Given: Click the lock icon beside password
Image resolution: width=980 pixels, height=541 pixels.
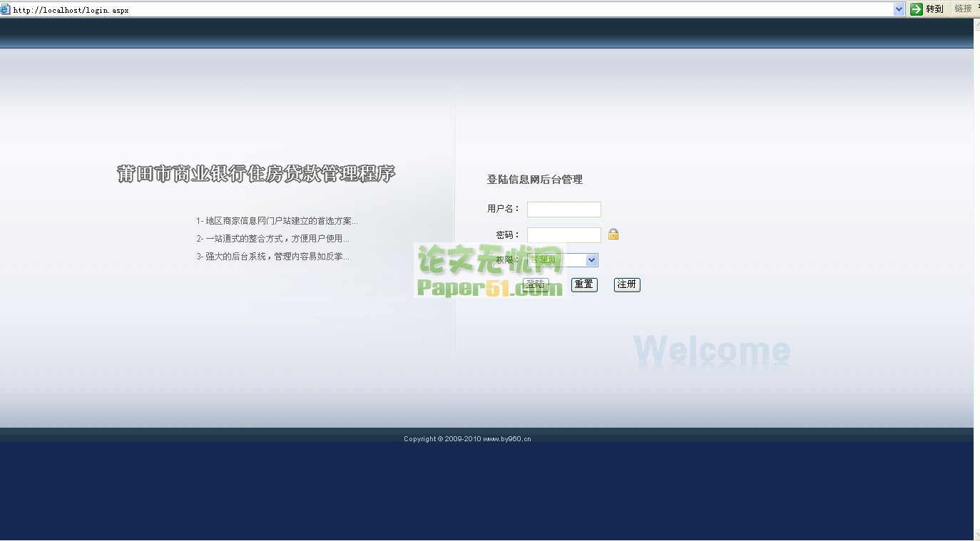Looking at the screenshot, I should 613,234.
